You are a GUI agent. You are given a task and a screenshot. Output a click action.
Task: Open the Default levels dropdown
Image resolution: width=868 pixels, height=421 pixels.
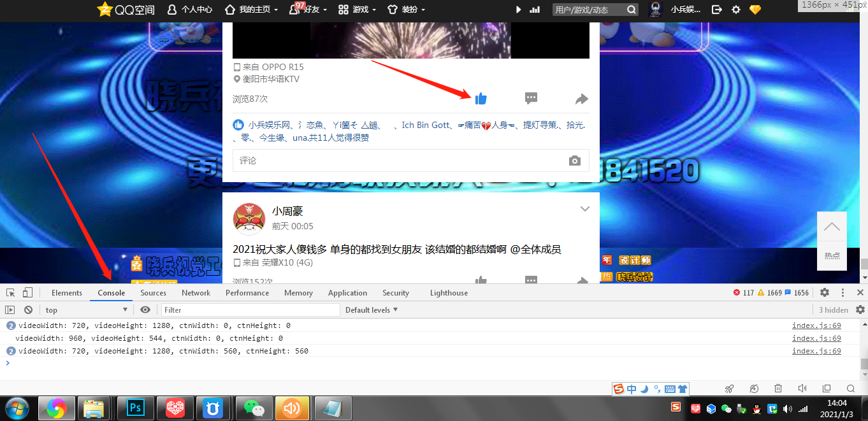[372, 310]
